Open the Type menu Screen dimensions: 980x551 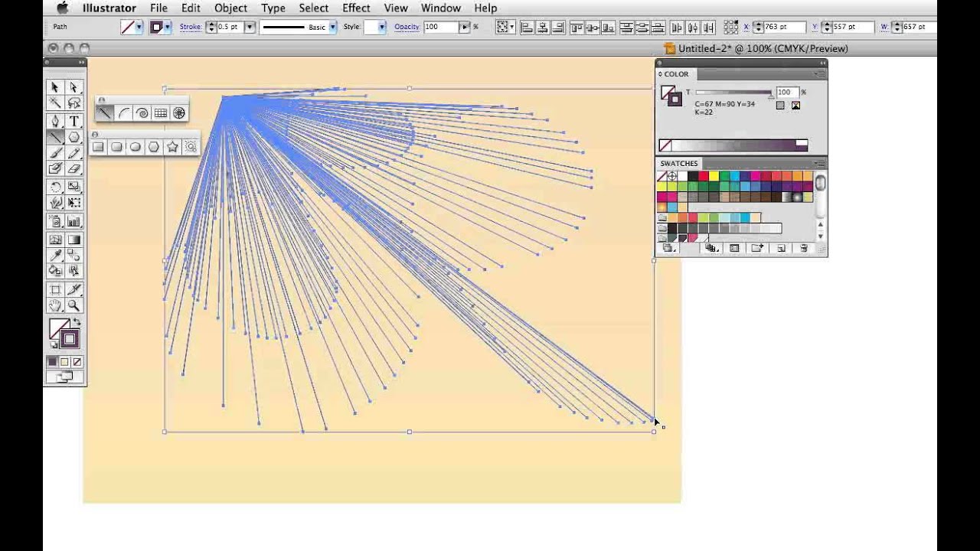pyautogui.click(x=273, y=8)
